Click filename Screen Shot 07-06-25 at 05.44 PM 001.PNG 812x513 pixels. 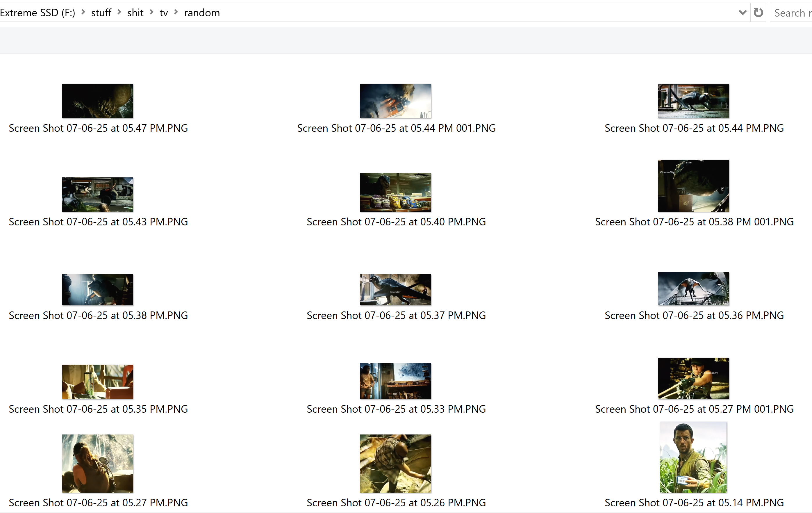pos(396,128)
